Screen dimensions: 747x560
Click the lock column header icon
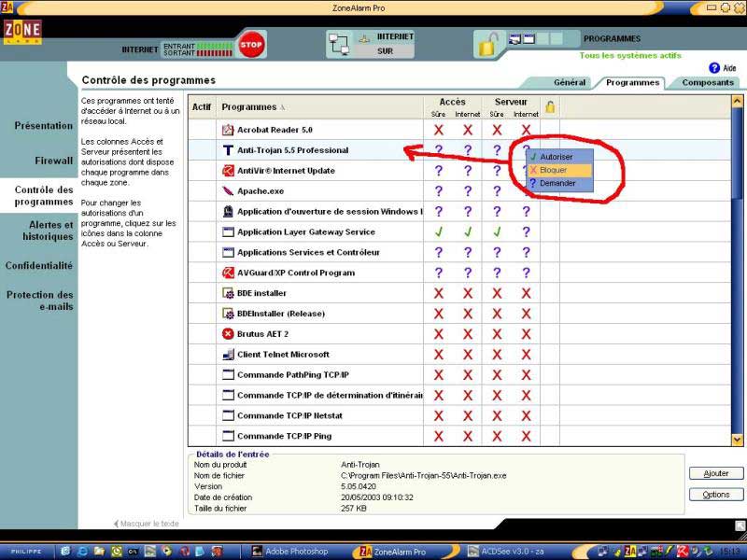point(550,107)
